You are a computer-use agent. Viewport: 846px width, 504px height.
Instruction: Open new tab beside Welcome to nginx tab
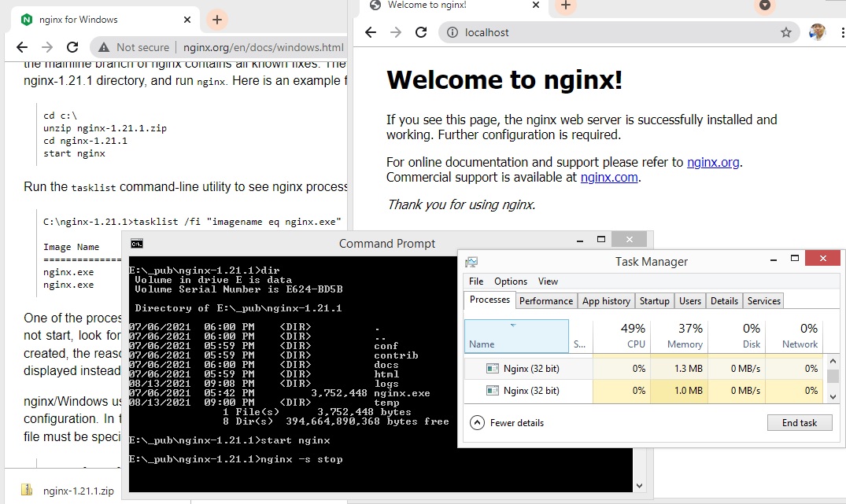pyautogui.click(x=566, y=6)
